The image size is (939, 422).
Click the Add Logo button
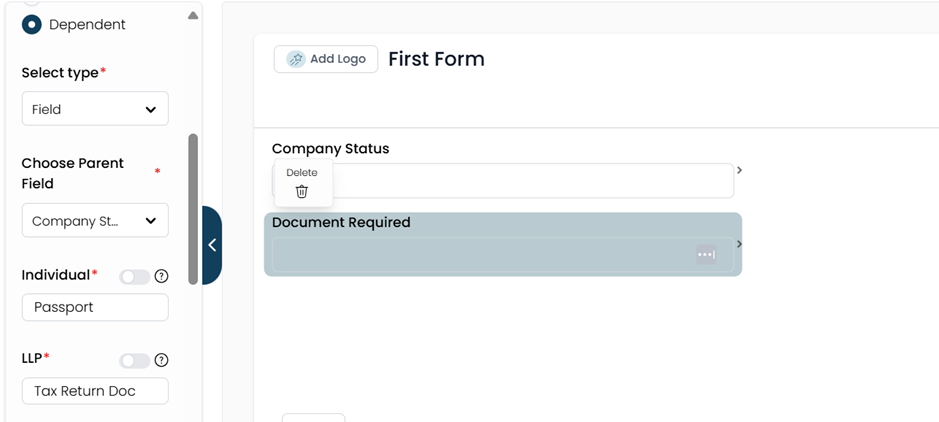(326, 59)
